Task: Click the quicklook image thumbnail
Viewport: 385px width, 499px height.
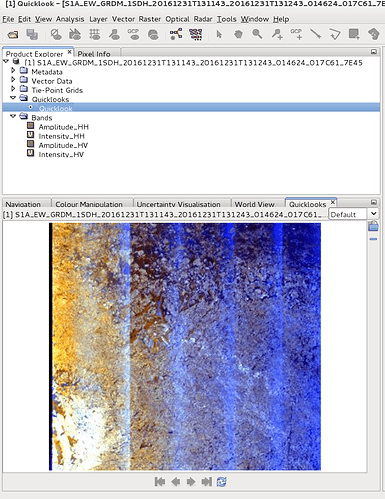Action: point(185,346)
